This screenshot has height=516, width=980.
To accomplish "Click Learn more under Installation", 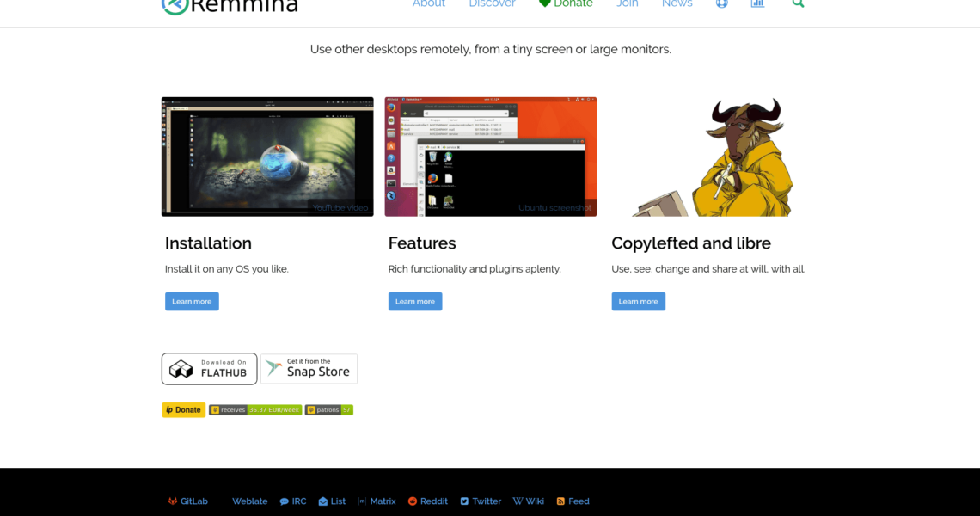I will [x=192, y=301].
